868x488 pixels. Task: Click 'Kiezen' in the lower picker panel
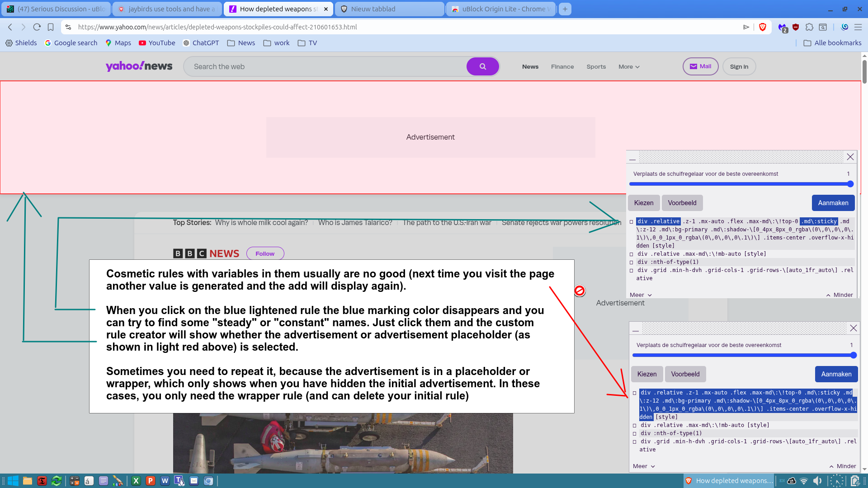coord(646,374)
